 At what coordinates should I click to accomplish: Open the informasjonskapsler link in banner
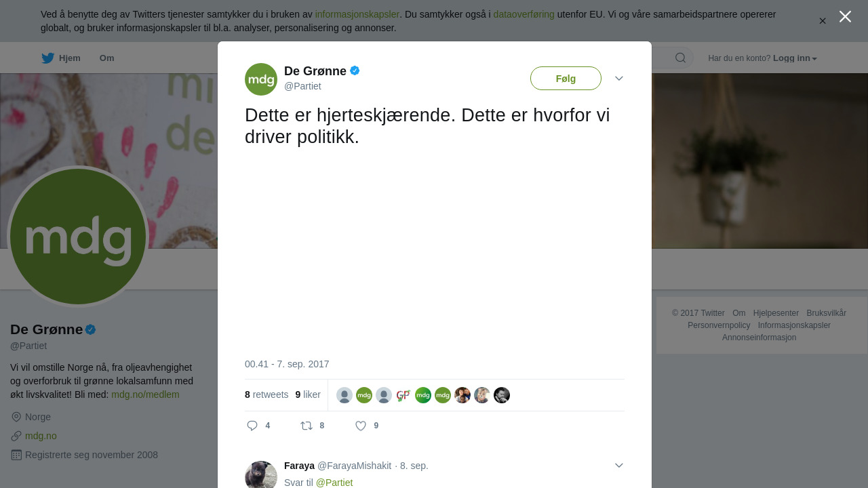[x=357, y=14]
